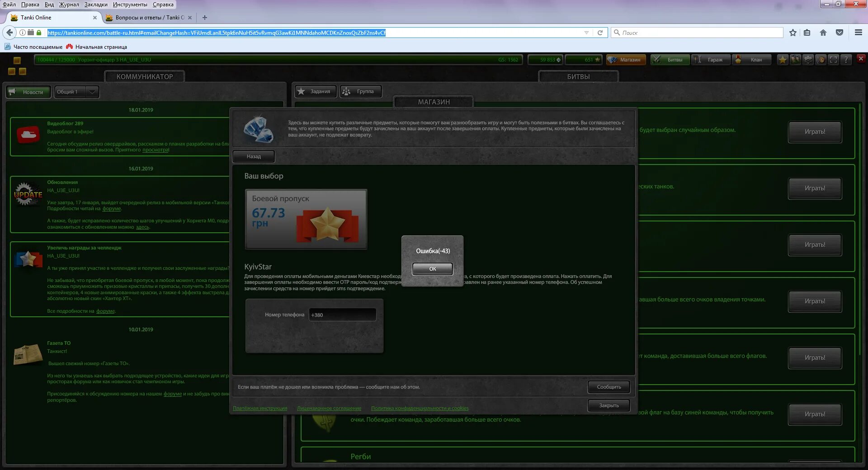Open the форуме link in Обновления news

(x=112, y=208)
